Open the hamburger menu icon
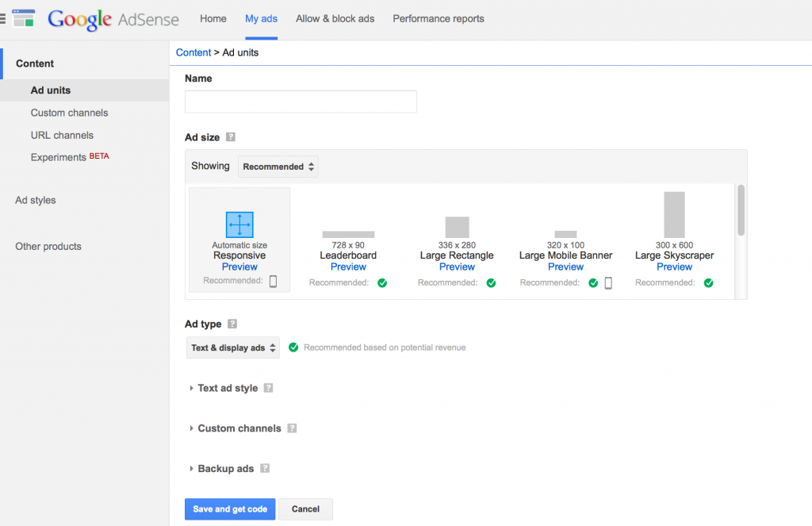 pyautogui.click(x=2, y=19)
